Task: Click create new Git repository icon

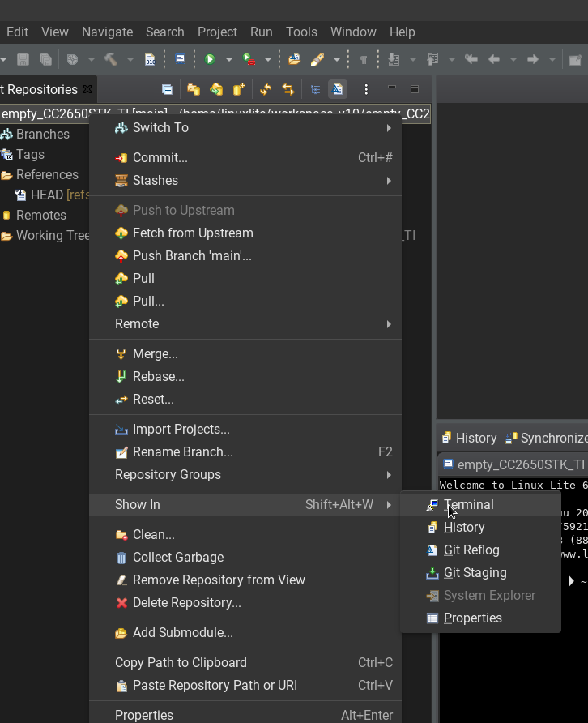Action: click(x=239, y=89)
